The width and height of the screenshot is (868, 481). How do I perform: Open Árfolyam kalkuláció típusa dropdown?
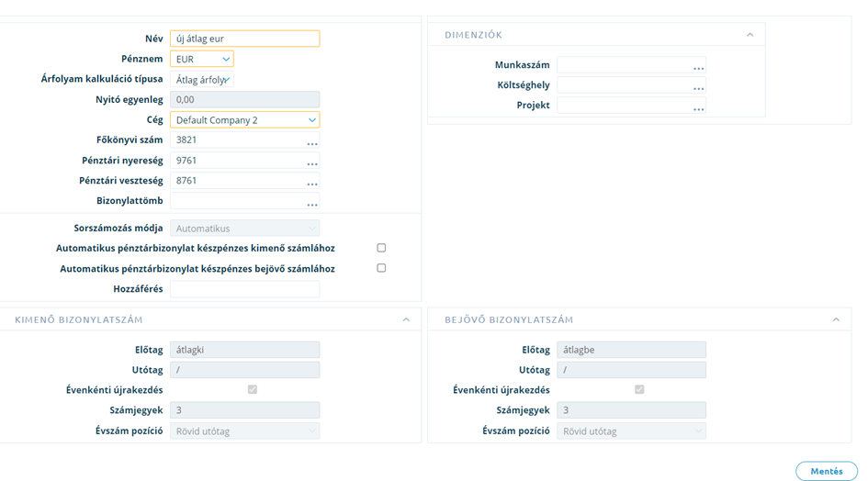point(202,79)
